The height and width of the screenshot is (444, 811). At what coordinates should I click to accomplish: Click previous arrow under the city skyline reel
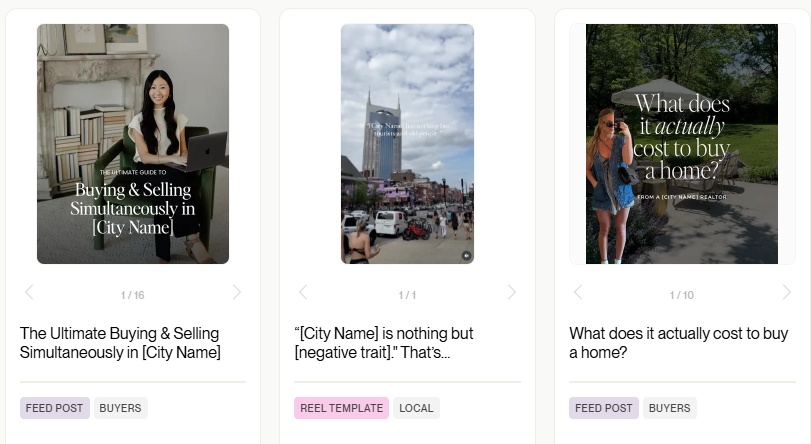click(x=303, y=293)
